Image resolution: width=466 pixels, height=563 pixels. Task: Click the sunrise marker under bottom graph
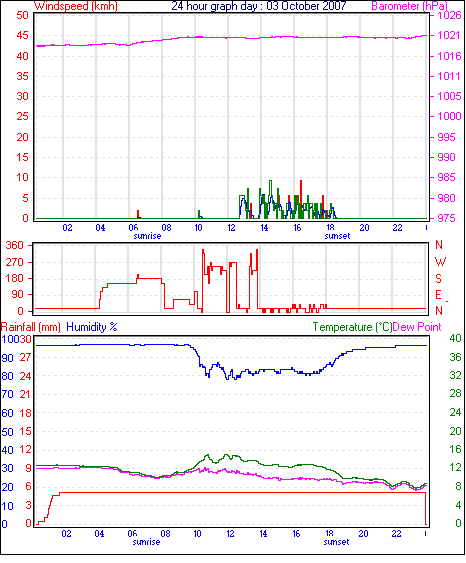[146, 542]
